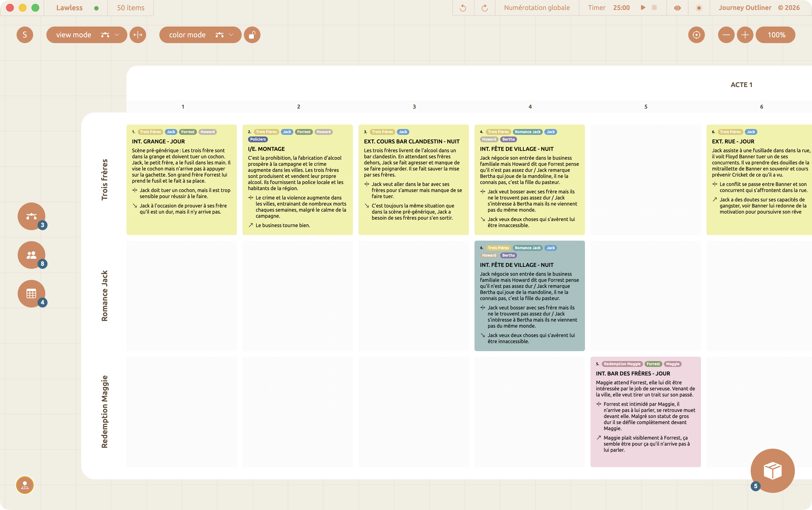
Task: Toggle the padlock lock button
Action: pos(252,35)
